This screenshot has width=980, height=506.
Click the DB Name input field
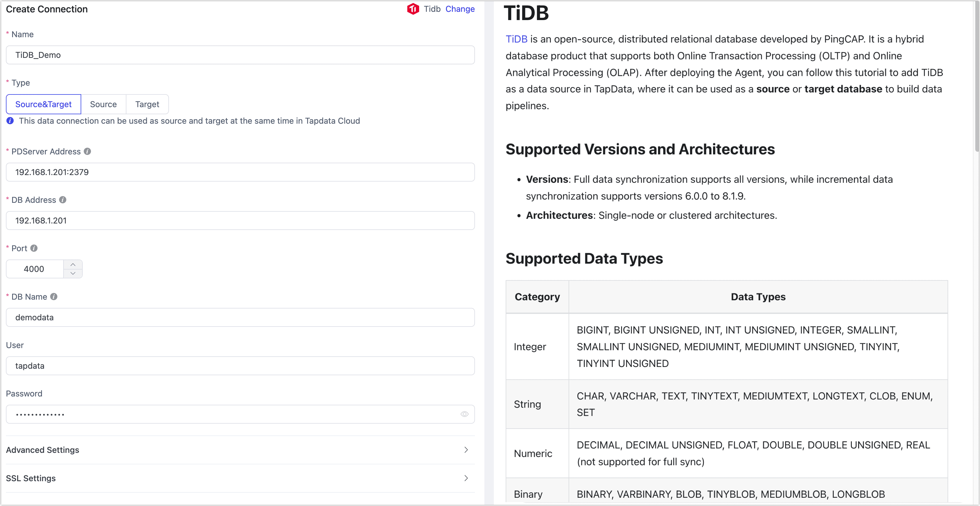point(240,317)
